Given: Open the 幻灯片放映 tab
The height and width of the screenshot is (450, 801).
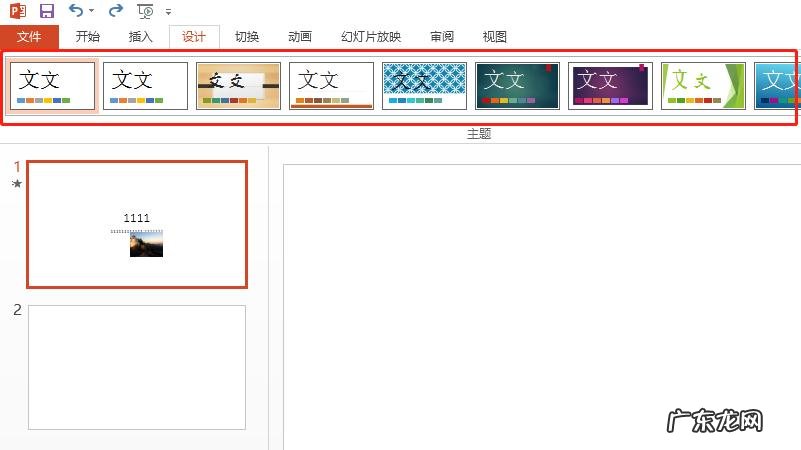Looking at the screenshot, I should [371, 37].
